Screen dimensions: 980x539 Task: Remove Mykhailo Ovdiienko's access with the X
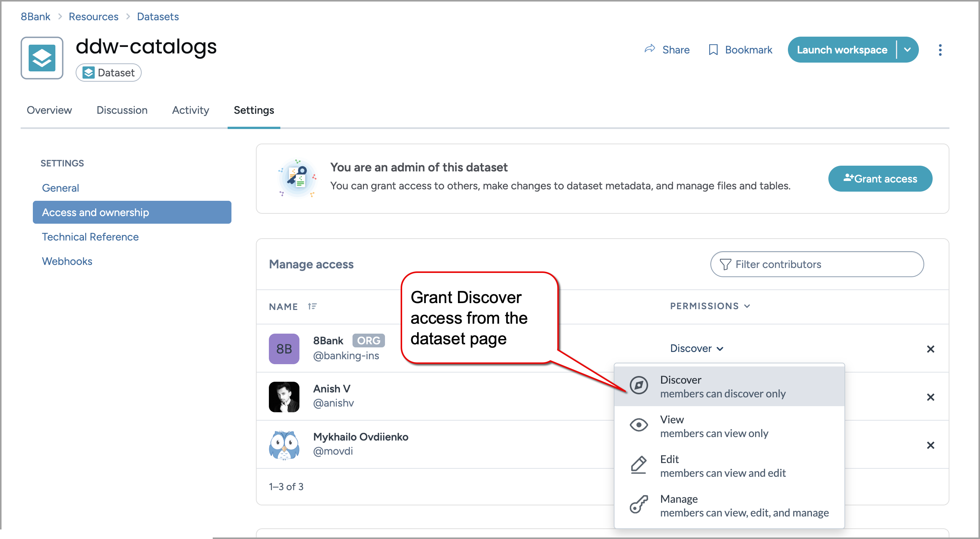point(931,445)
